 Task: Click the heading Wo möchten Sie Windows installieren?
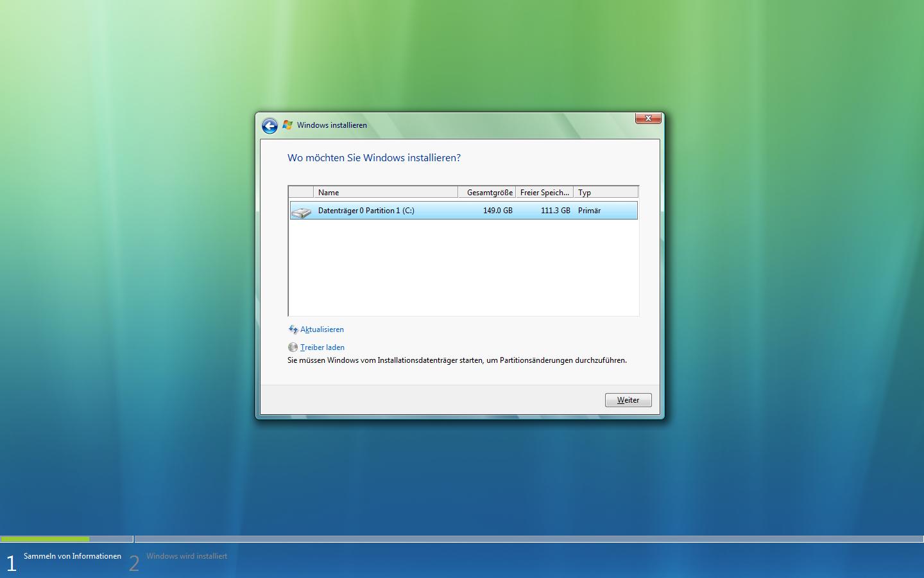(x=374, y=158)
